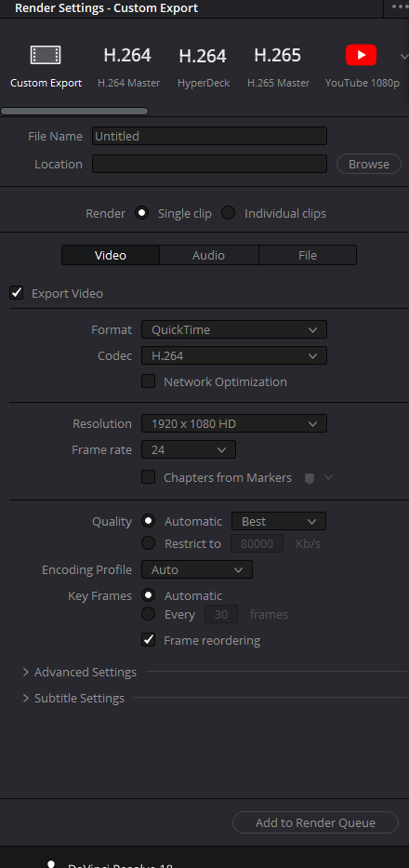The height and width of the screenshot is (868, 409).
Task: Enable Network Optimization checkbox
Action: 149,381
